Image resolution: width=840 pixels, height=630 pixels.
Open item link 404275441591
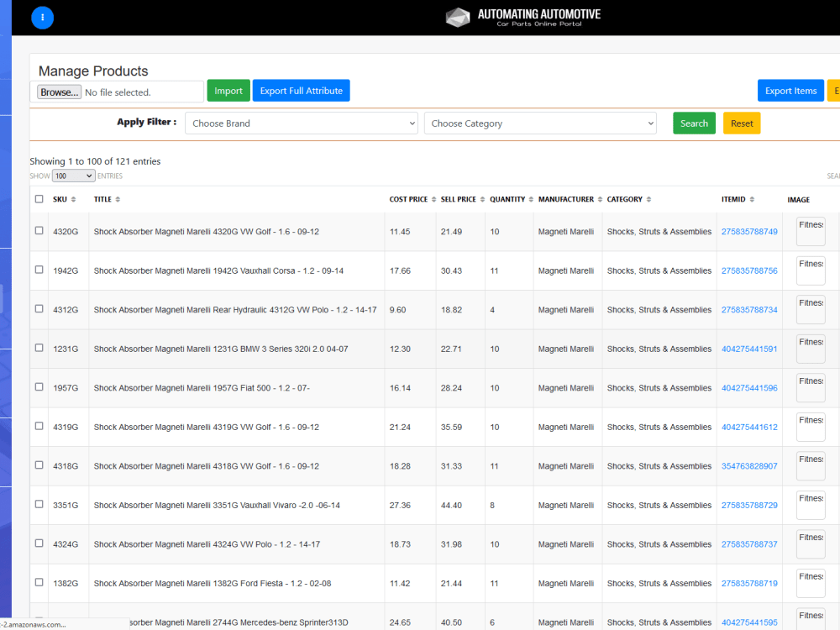(x=749, y=349)
